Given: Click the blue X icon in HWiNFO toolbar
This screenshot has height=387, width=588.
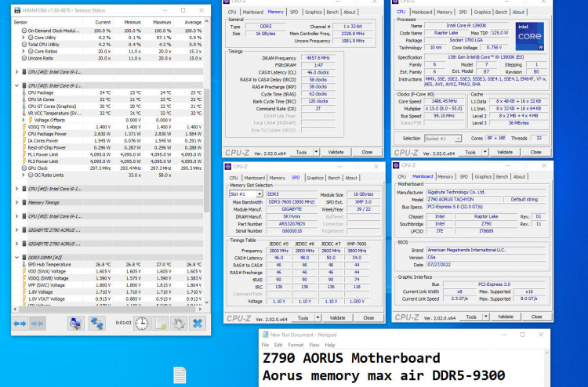Looking at the screenshot, I should [x=198, y=323].
